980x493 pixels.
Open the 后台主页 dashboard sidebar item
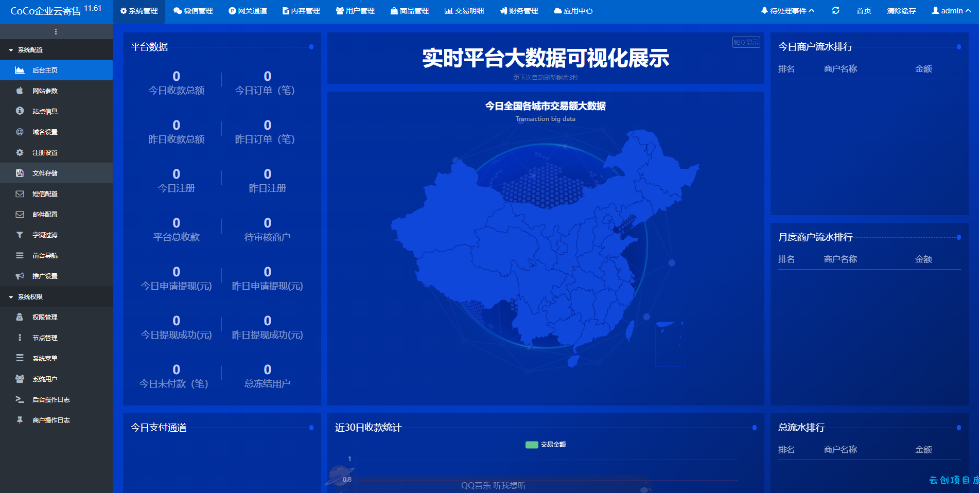56,70
